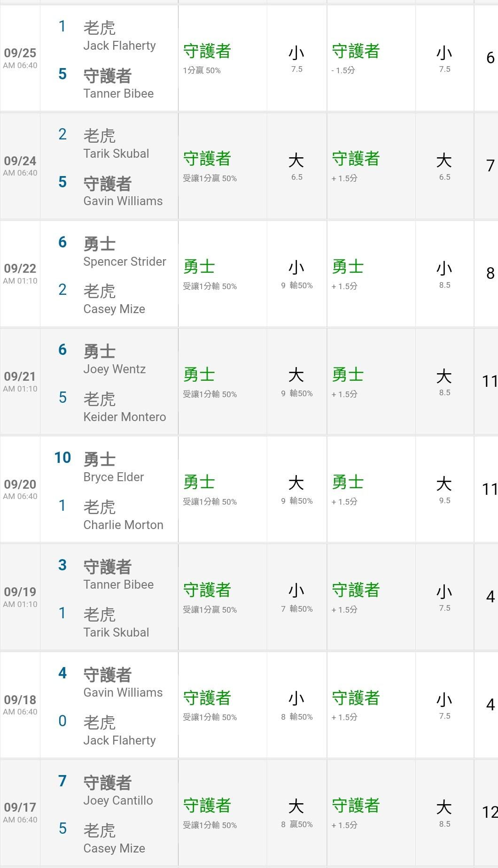Image resolution: width=498 pixels, height=868 pixels.
Task: Click the 小 7 輸50% total in 09/19 row
Action: click(296, 597)
